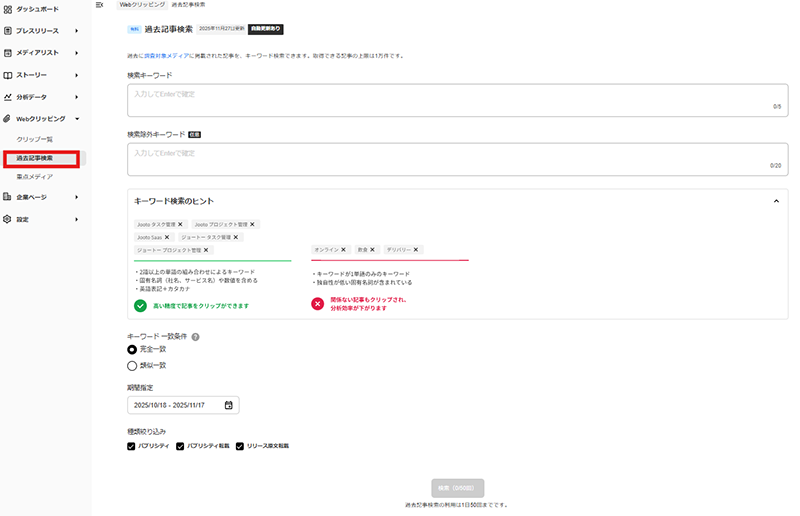
Task: Remove the 飲食 tag
Action: pos(372,250)
